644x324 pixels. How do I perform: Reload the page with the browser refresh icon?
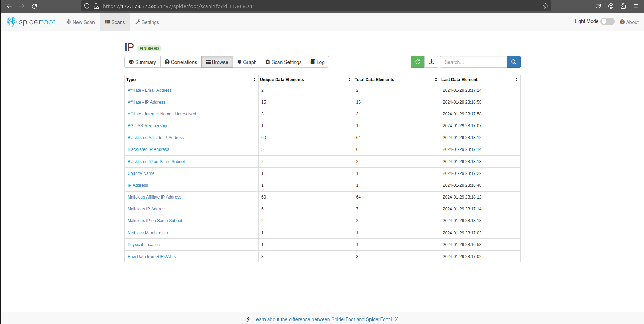[x=34, y=6]
